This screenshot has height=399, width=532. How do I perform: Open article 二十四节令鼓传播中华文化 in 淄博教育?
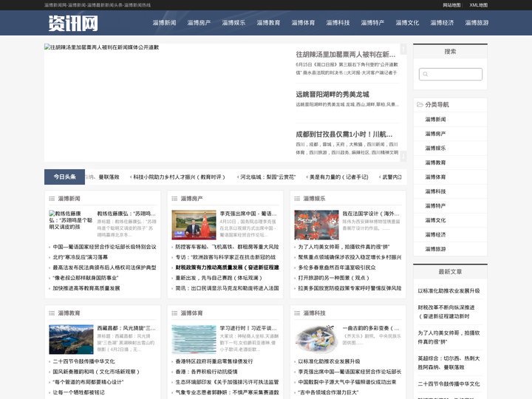pos(83,361)
